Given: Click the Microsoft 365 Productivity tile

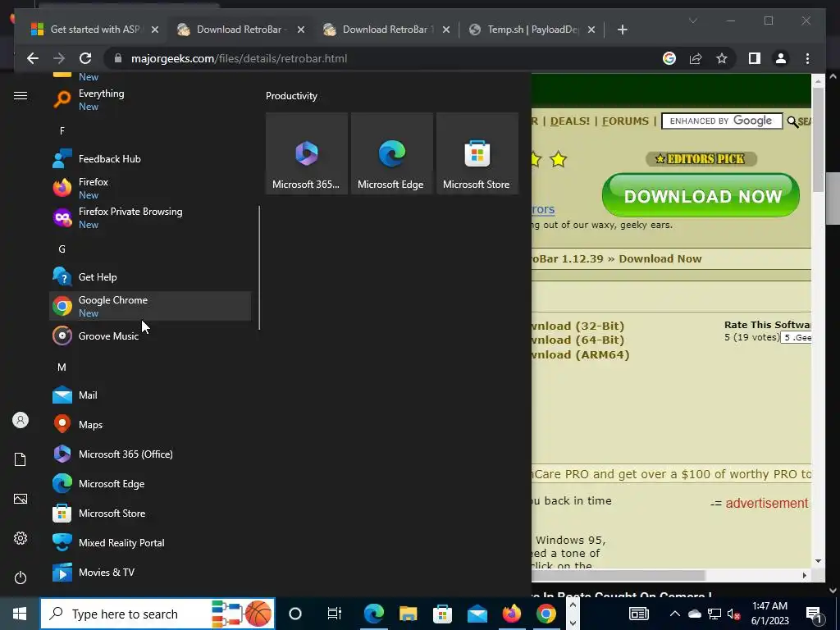Looking at the screenshot, I should click(307, 153).
